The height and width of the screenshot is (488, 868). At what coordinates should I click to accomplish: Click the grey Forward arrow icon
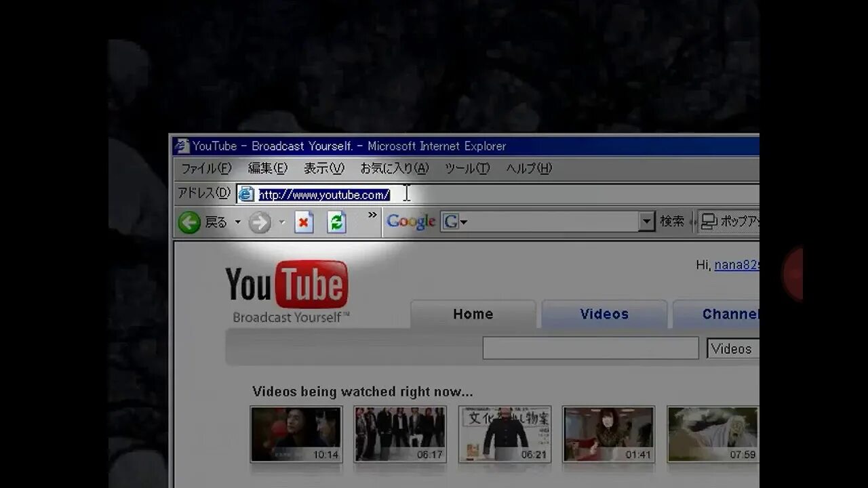point(260,222)
